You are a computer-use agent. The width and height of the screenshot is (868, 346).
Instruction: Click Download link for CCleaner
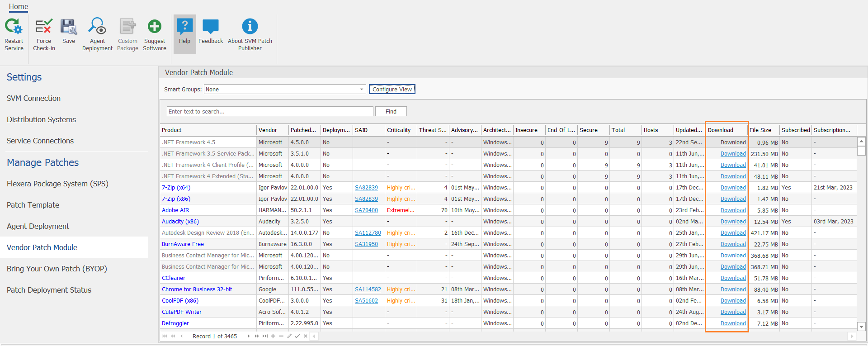pyautogui.click(x=733, y=278)
